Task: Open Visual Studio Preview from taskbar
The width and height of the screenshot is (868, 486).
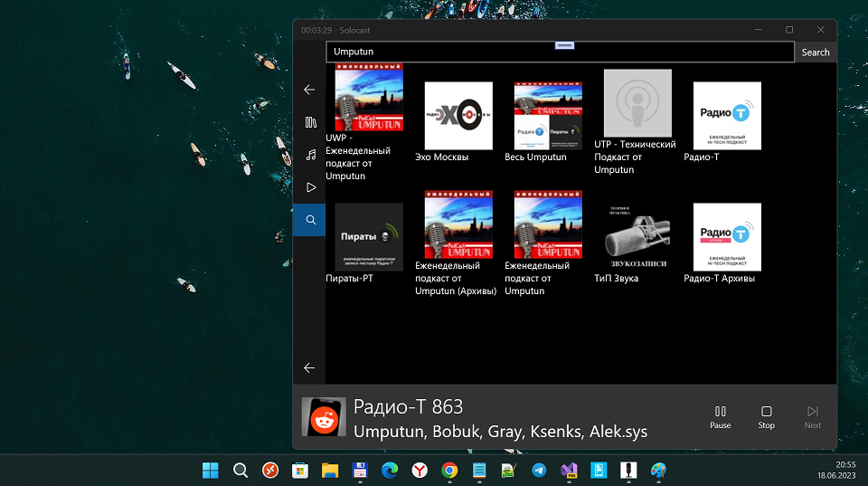Action: [x=569, y=471]
